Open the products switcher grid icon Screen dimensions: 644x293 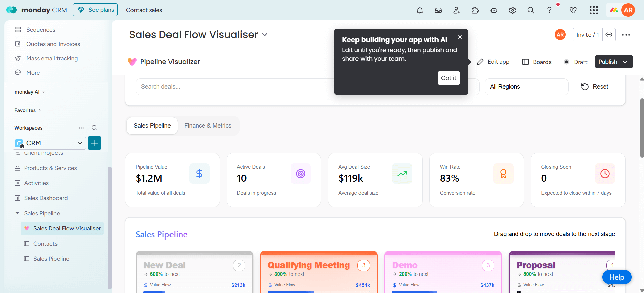point(594,10)
